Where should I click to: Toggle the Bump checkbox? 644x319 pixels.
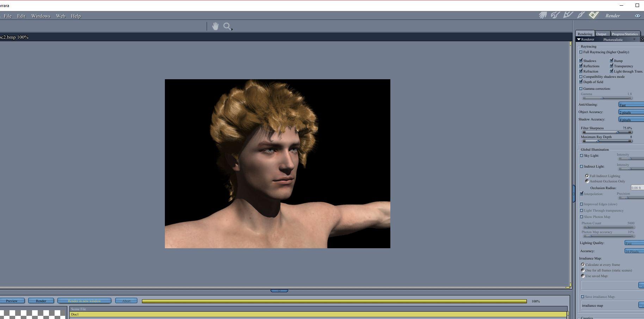click(x=612, y=61)
